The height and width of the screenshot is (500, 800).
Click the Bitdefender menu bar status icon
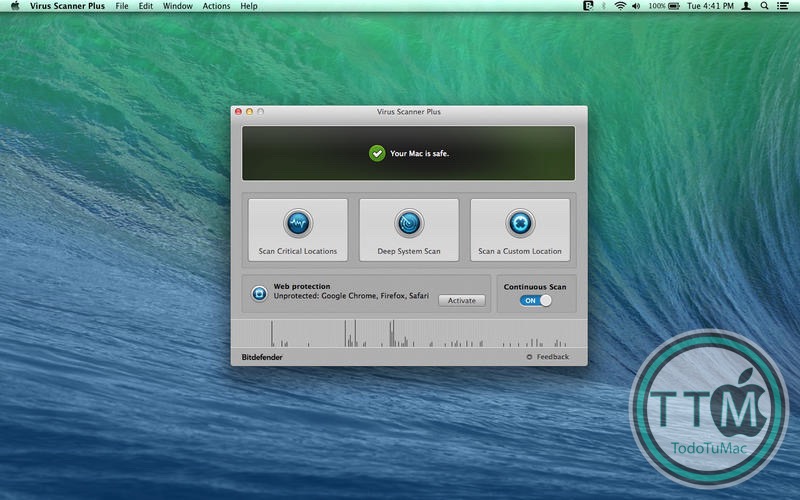pyautogui.click(x=588, y=6)
